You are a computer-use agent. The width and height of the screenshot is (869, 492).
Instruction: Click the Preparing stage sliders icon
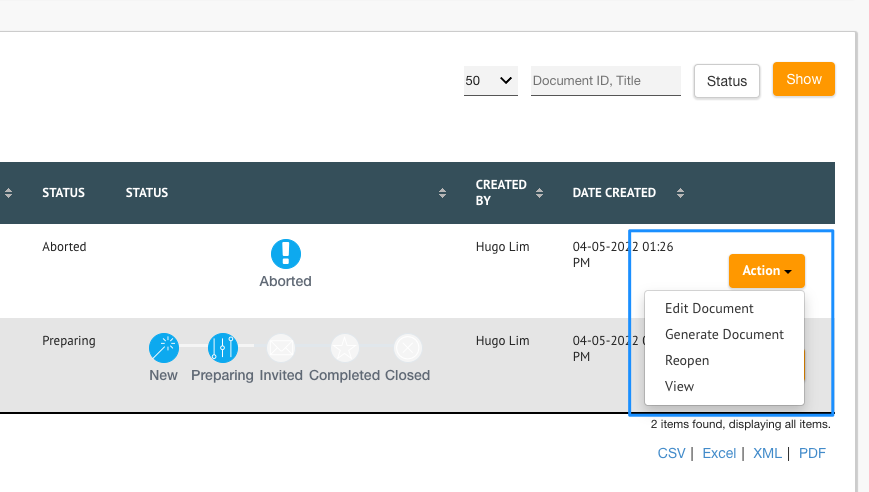tap(222, 348)
